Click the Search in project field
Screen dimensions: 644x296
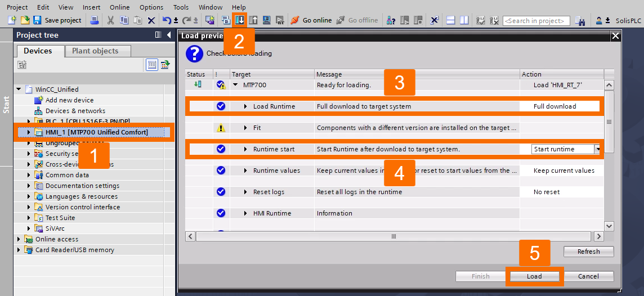536,20
